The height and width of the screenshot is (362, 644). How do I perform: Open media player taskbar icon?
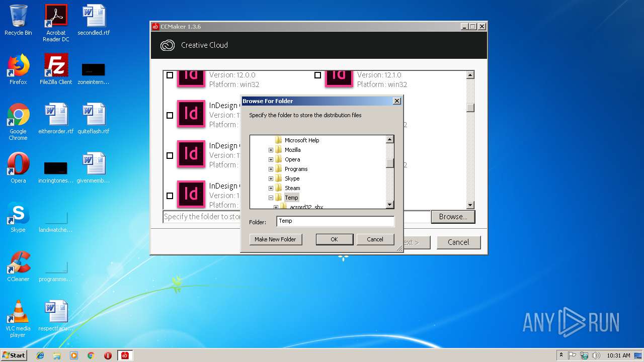74,355
